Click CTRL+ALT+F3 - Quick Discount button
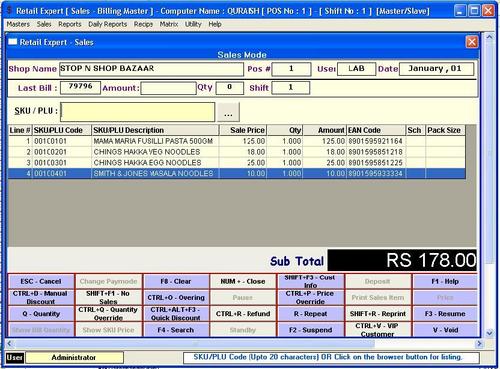Screen dimensions: 500x369 click(x=176, y=314)
